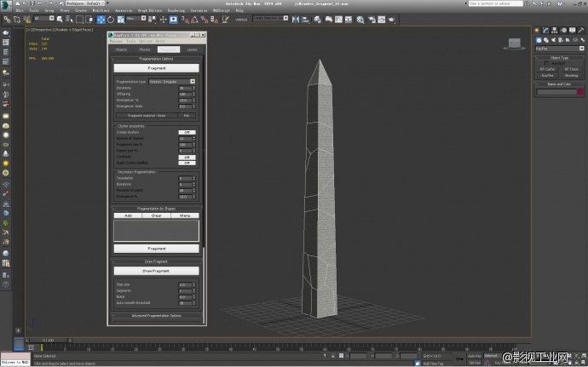Click the Add shape button
Viewport: 588px width, 367px height.
click(128, 215)
